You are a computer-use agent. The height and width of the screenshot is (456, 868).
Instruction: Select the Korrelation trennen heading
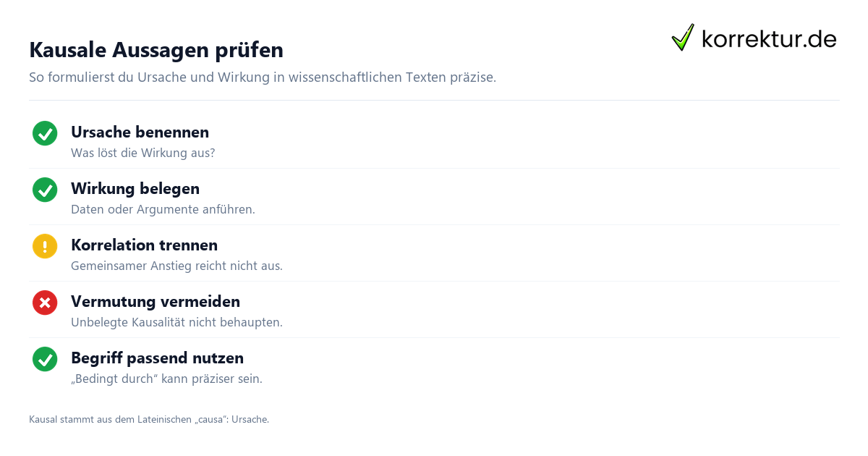[x=144, y=245]
